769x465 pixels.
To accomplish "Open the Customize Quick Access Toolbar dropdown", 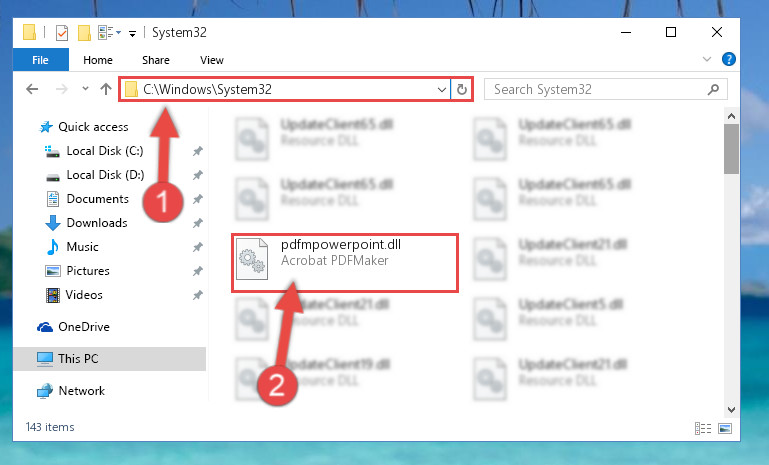I will coord(132,33).
